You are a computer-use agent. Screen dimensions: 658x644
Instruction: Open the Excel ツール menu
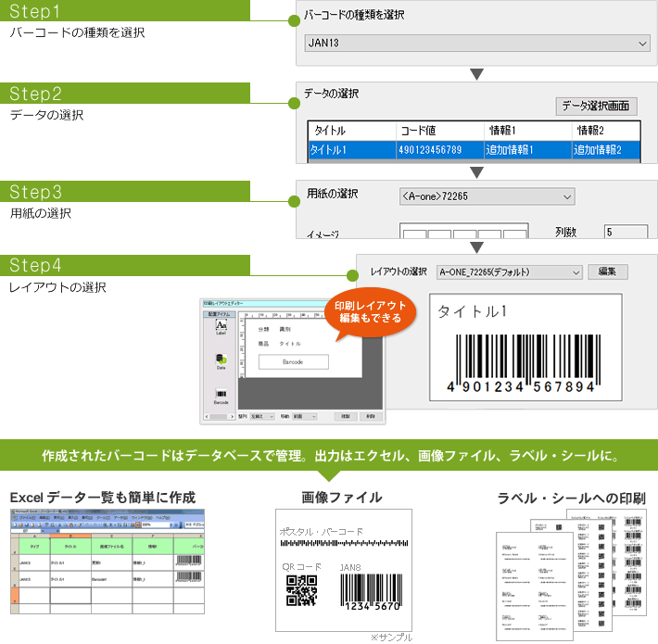[x=103, y=518]
